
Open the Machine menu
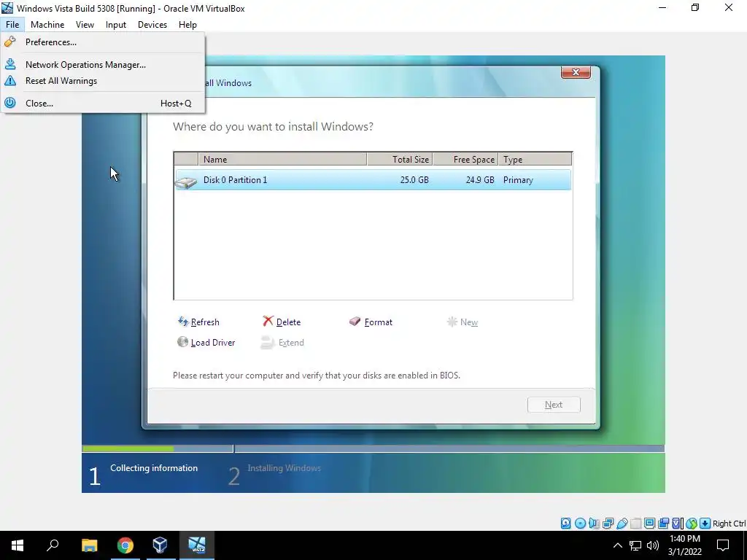tap(47, 24)
